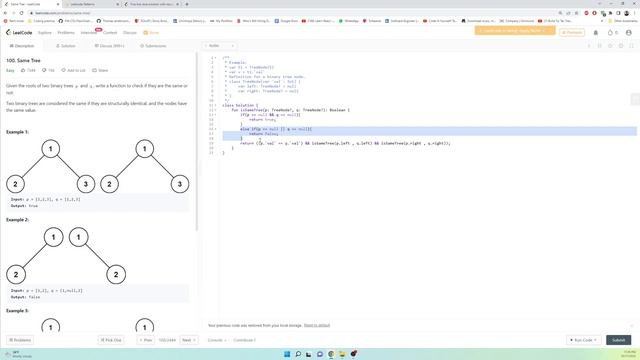Open the Problems nav item

coord(66,33)
